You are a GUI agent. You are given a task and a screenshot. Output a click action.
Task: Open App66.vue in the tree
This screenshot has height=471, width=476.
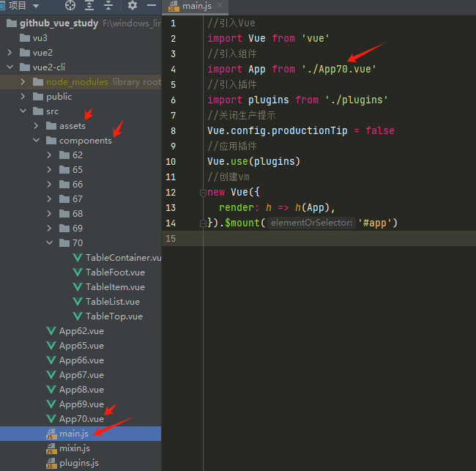(81, 360)
